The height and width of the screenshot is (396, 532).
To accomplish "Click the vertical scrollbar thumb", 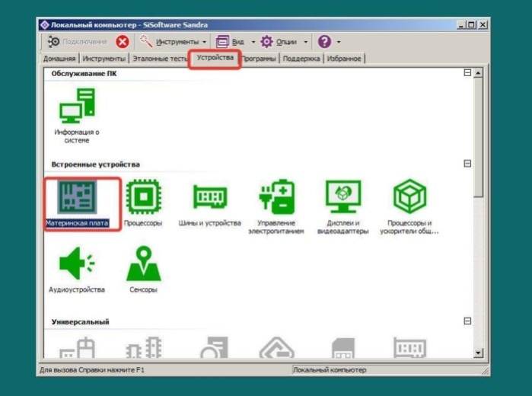I will pos(478,137).
